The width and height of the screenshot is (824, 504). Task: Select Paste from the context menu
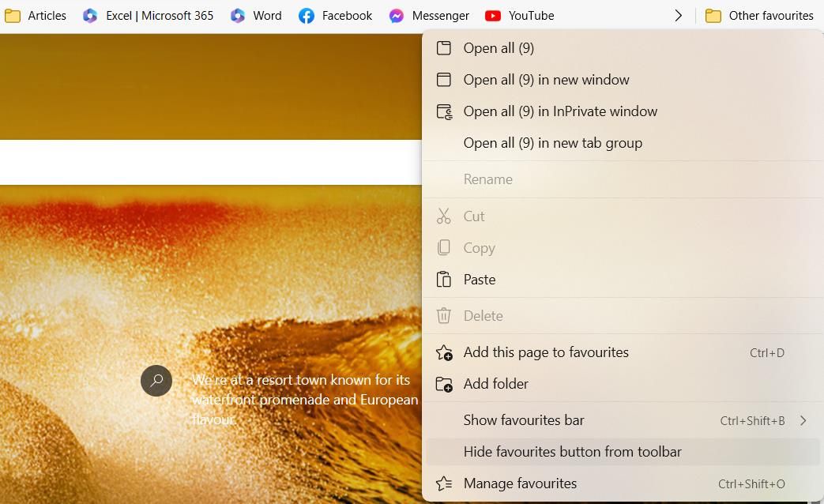(x=479, y=279)
